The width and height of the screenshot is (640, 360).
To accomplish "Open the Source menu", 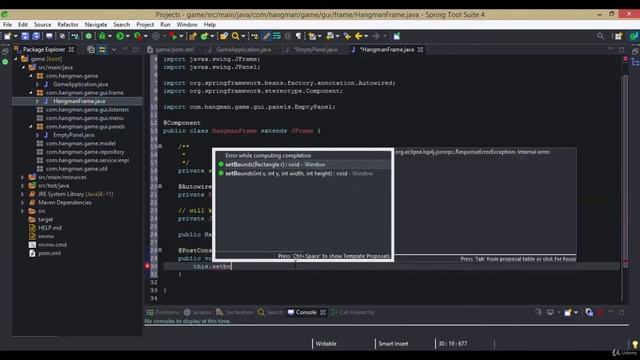I will tap(42, 25).
